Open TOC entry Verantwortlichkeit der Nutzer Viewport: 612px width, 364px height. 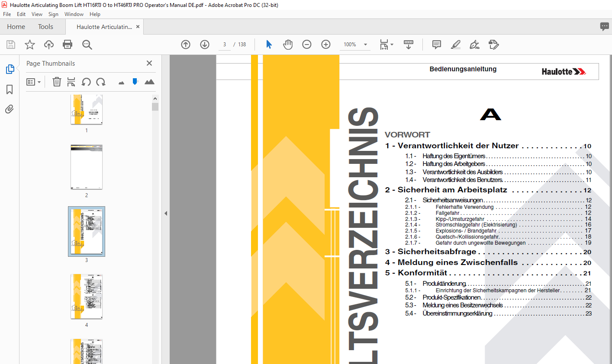pos(488,146)
